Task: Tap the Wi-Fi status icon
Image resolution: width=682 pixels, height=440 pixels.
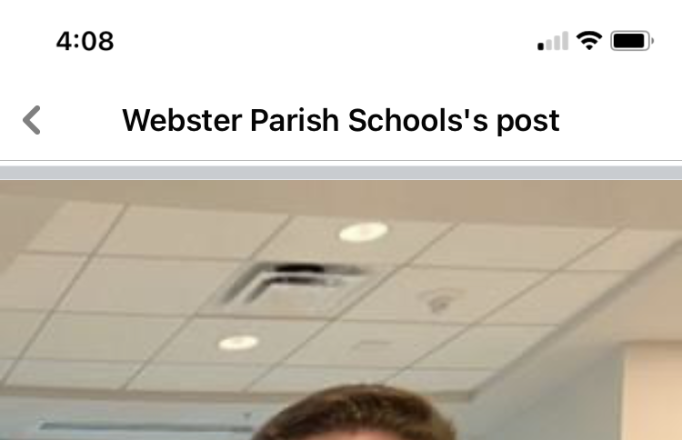Action: coord(589,41)
